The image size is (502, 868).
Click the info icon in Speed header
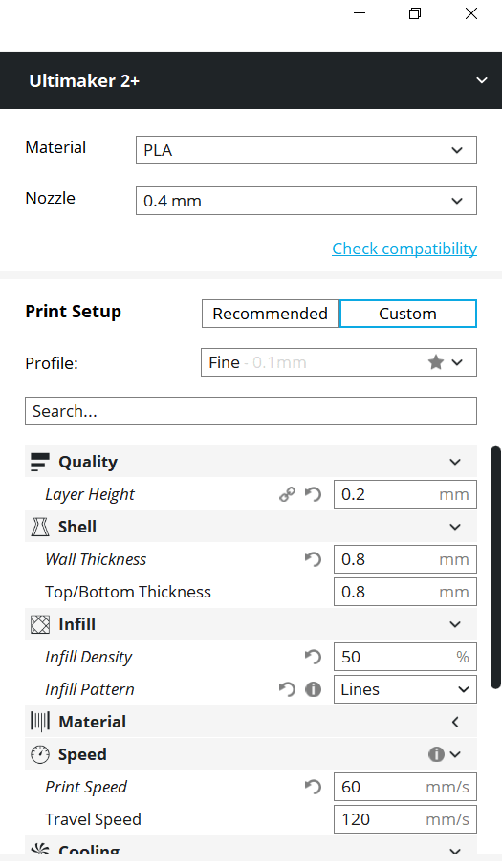coord(436,754)
